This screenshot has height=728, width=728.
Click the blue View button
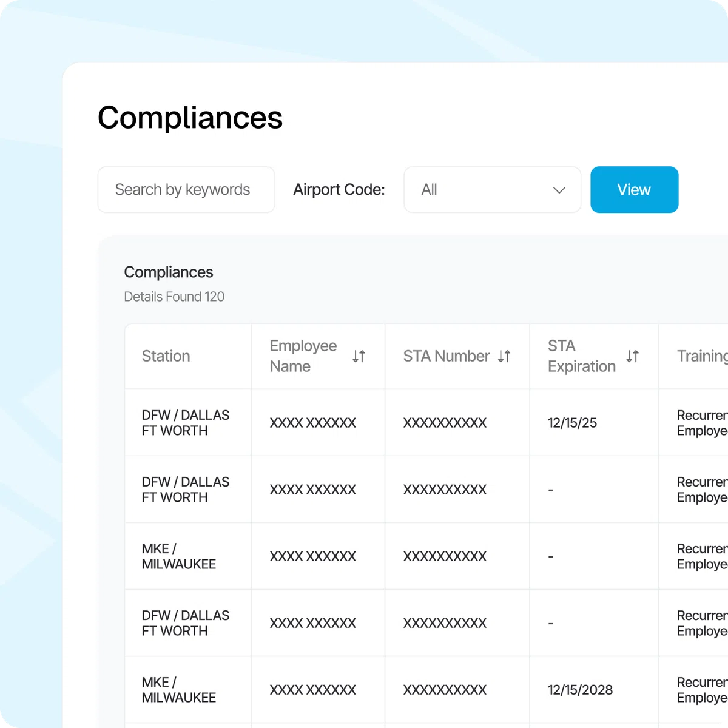point(634,190)
